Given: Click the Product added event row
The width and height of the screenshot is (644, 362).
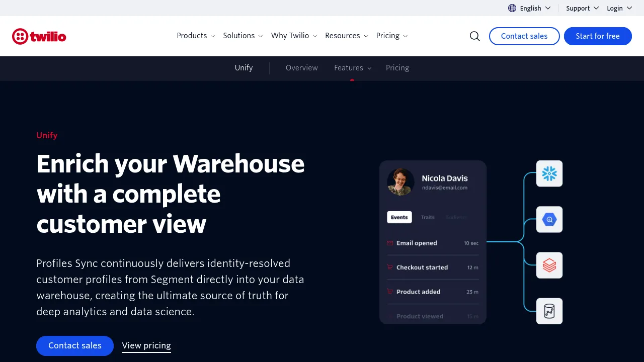Looking at the screenshot, I should point(433,292).
